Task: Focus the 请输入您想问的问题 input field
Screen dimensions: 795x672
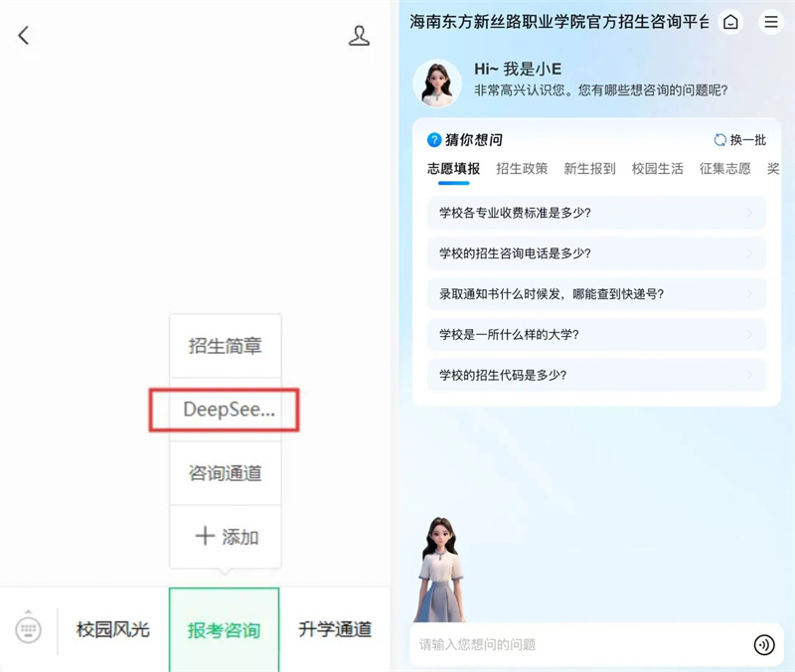Action: [x=576, y=644]
